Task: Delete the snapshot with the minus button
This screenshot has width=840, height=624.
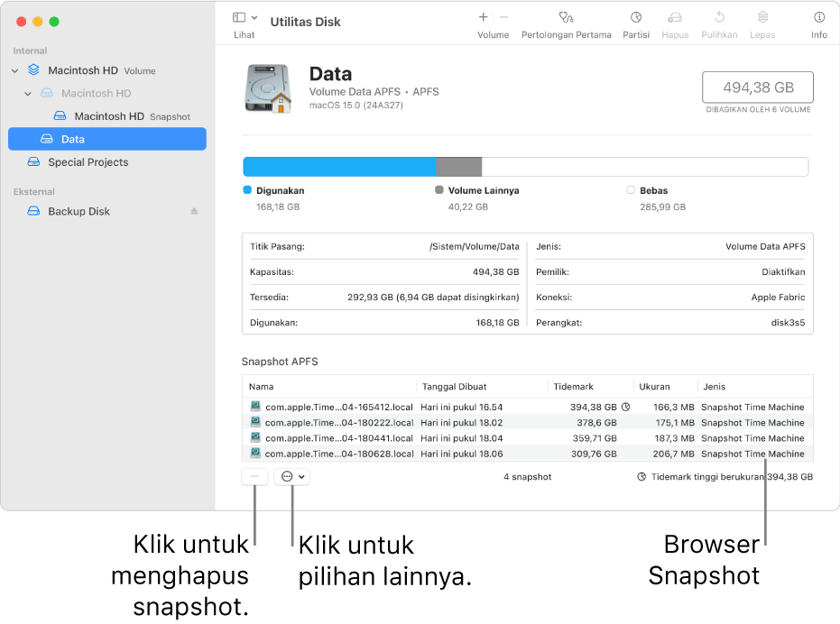Action: click(x=255, y=476)
